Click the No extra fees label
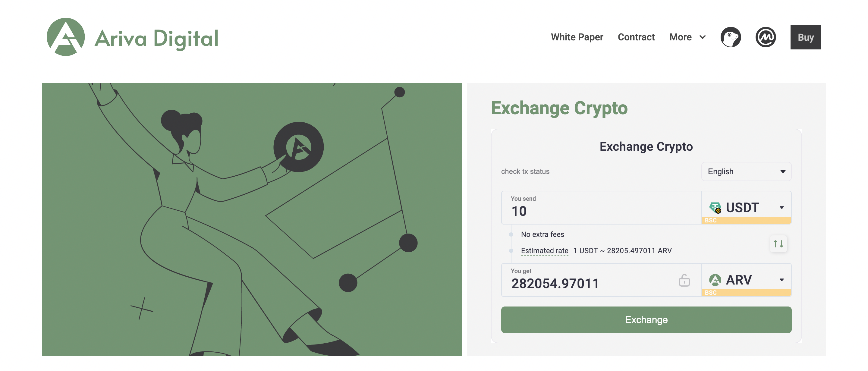This screenshot has height=371, width=868. (542, 234)
